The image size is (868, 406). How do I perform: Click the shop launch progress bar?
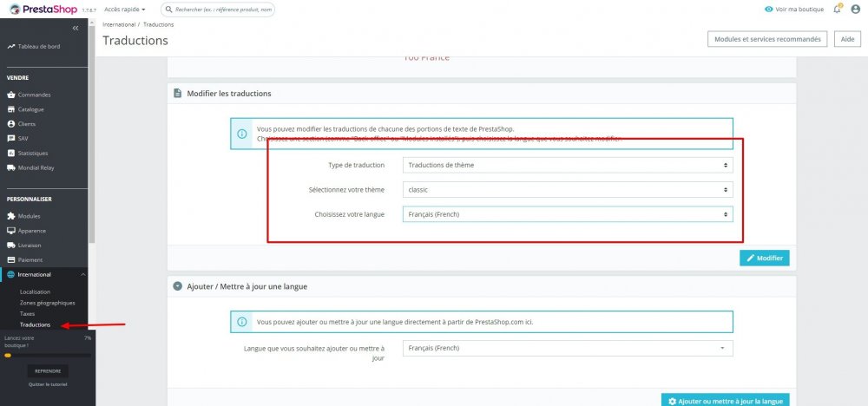(48, 356)
